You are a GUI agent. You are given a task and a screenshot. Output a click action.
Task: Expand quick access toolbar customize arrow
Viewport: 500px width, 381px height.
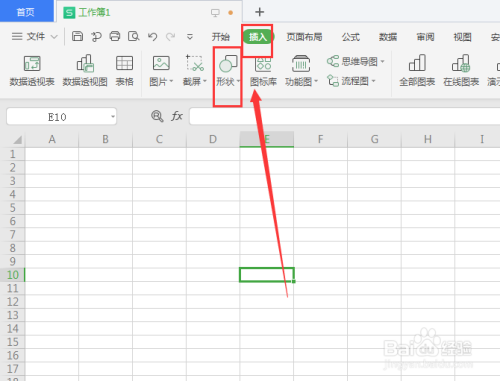pyautogui.click(x=190, y=37)
